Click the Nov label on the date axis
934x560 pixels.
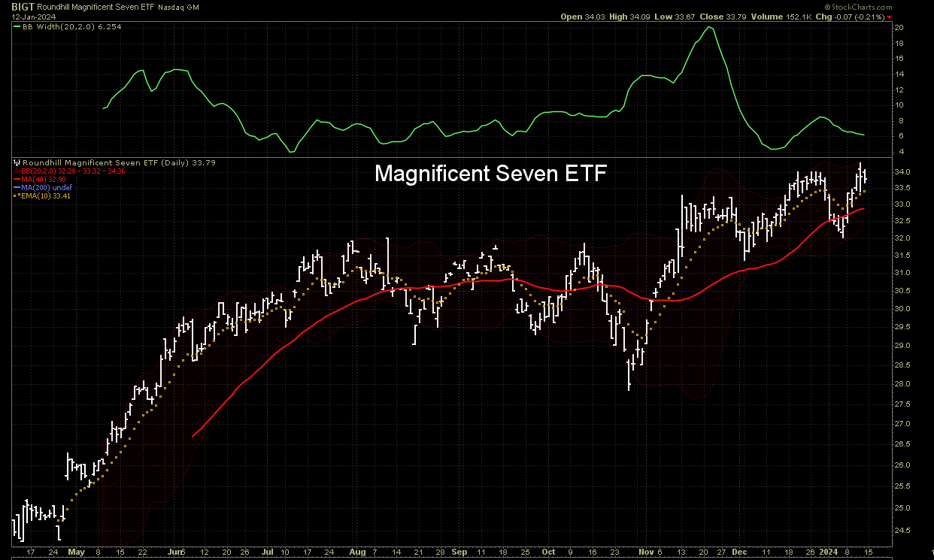(x=647, y=551)
